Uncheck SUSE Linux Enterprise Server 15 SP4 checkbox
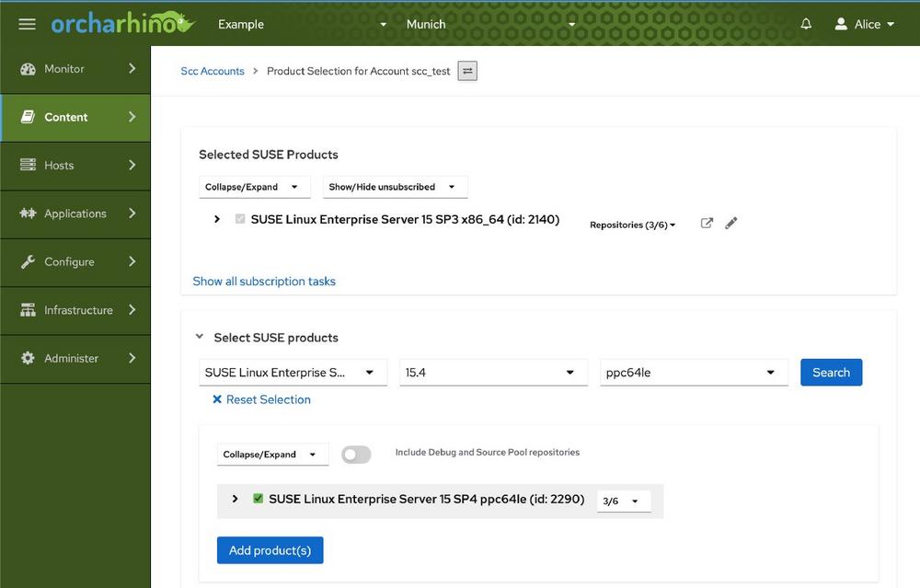920x588 pixels. [258, 499]
